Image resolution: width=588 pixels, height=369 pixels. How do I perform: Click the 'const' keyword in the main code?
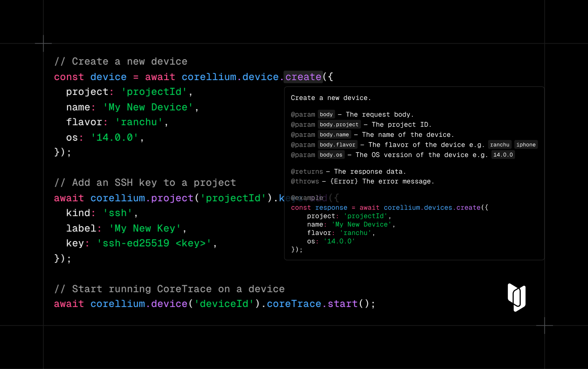click(x=69, y=77)
